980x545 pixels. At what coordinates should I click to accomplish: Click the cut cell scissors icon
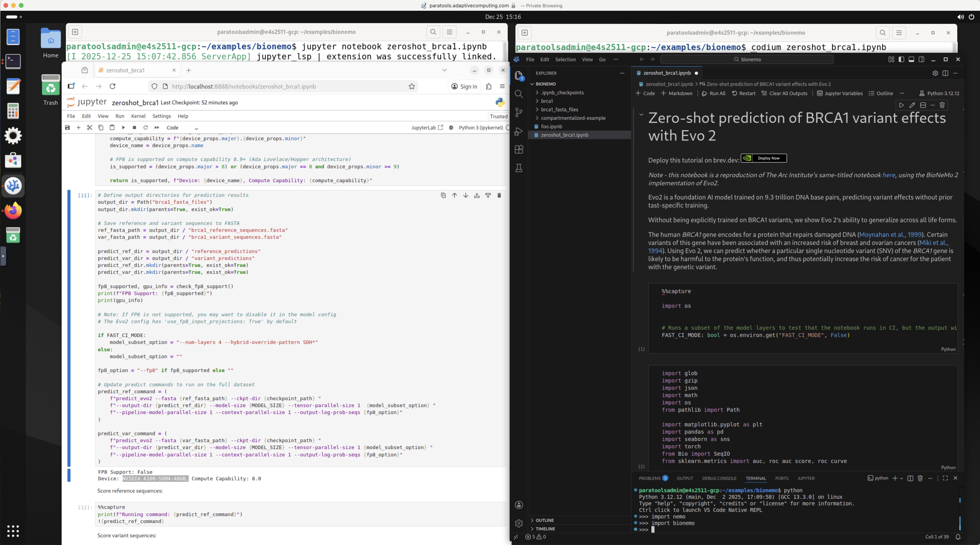pyautogui.click(x=90, y=128)
